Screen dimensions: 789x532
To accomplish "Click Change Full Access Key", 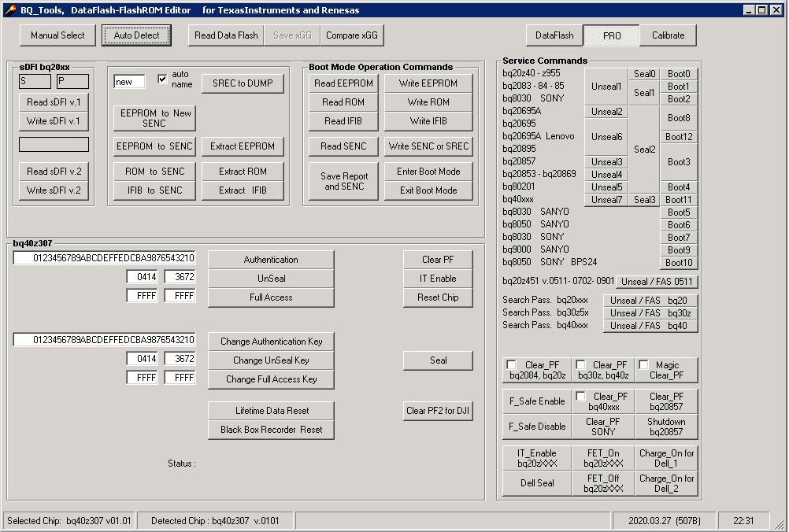I will point(271,379).
